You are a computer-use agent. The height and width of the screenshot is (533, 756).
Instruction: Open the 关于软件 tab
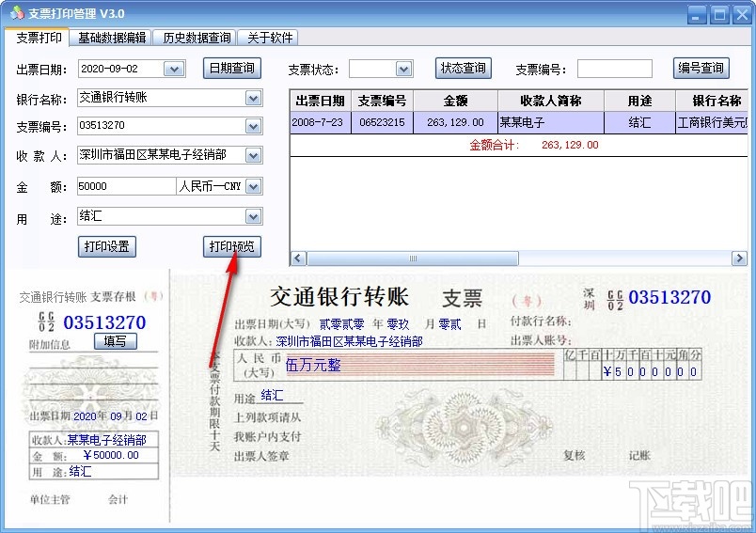click(270, 38)
